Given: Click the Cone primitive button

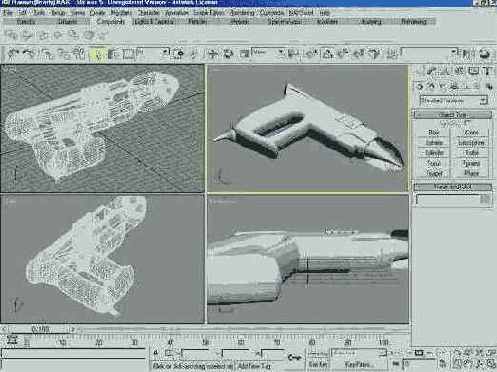Looking at the screenshot, I should (471, 133).
